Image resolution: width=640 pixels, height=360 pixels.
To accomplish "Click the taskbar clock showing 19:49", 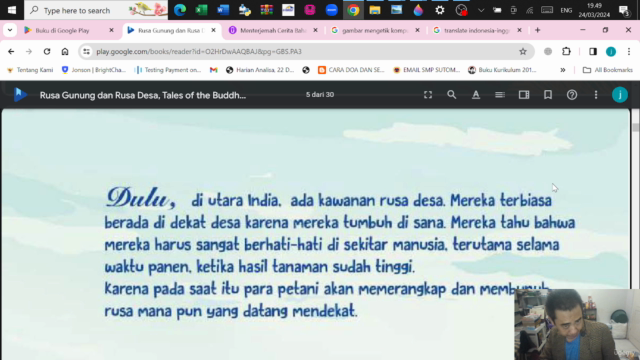I will [x=594, y=10].
